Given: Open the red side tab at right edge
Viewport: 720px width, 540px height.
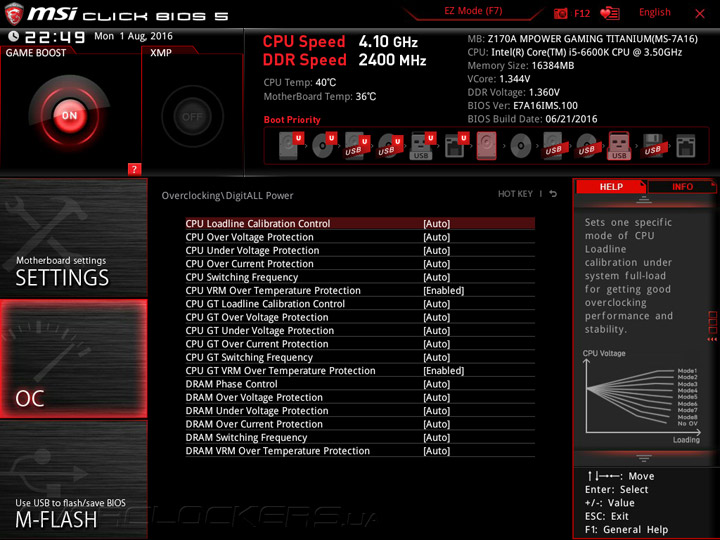Looking at the screenshot, I should tap(713, 325).
